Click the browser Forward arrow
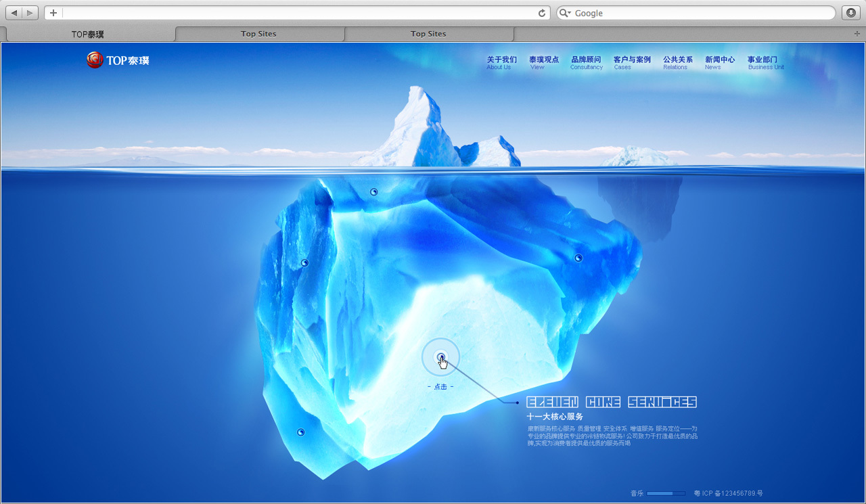Image resolution: width=866 pixels, height=504 pixels. pyautogui.click(x=29, y=12)
